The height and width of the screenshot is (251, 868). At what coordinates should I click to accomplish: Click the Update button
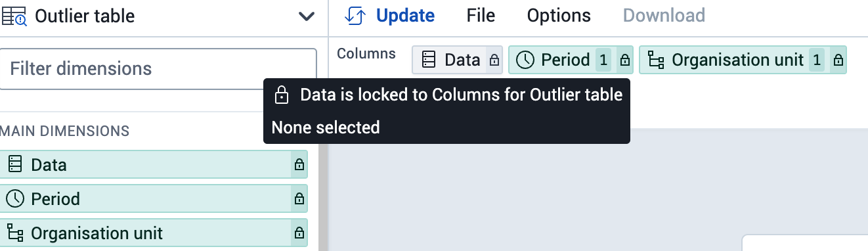389,16
